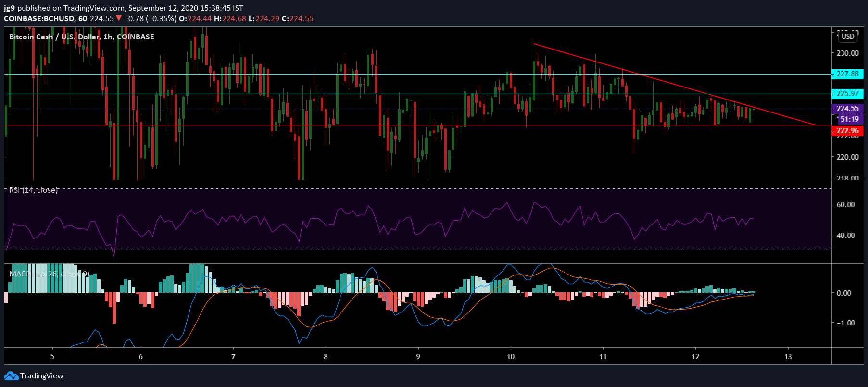Click the 227.88 cyan price label
868x387 pixels.
pyautogui.click(x=847, y=74)
